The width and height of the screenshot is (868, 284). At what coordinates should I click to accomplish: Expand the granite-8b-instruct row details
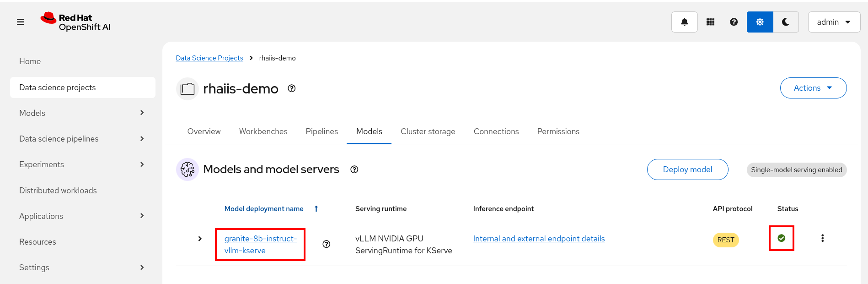(x=200, y=239)
